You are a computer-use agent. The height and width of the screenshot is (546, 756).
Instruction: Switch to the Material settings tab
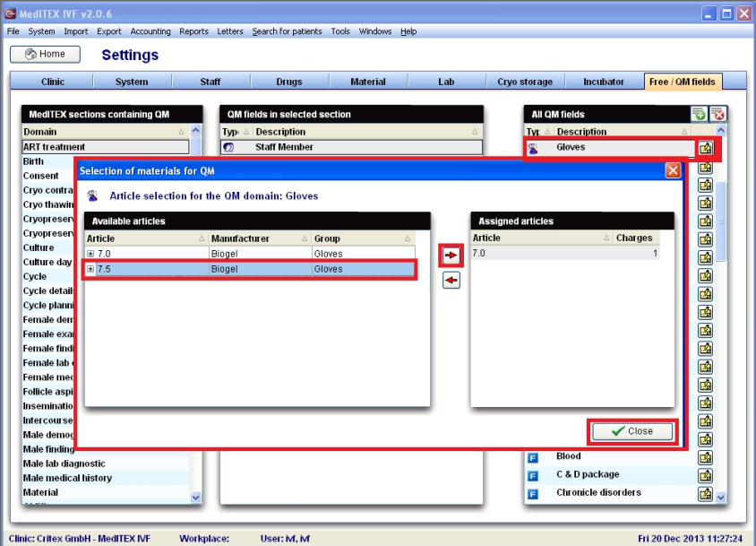point(368,82)
